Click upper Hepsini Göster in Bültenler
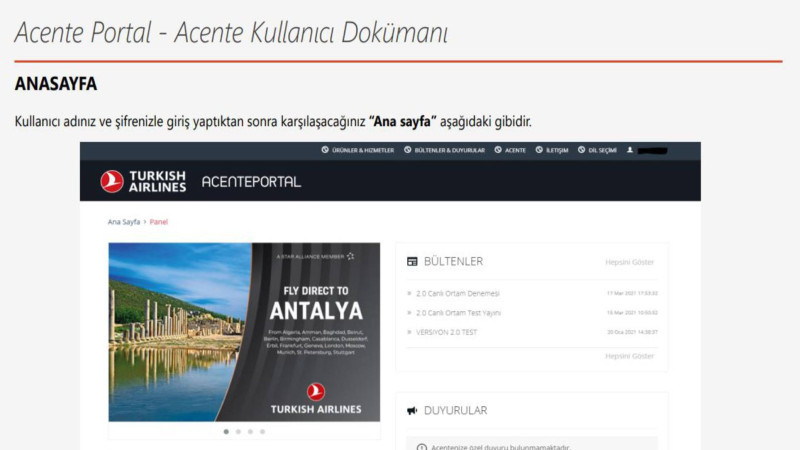This screenshot has width=800, height=450. pyautogui.click(x=629, y=262)
